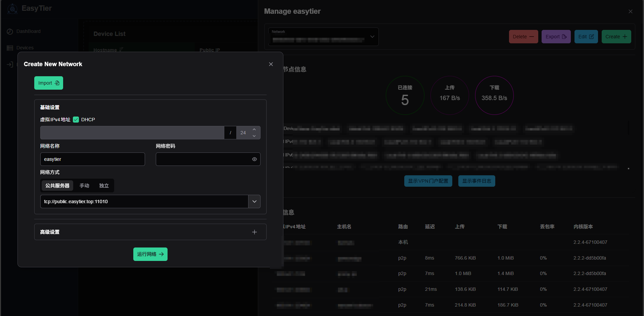Click the 下载 358.5 B/s circle
Viewport: 644px width, 316px height.
click(x=494, y=95)
